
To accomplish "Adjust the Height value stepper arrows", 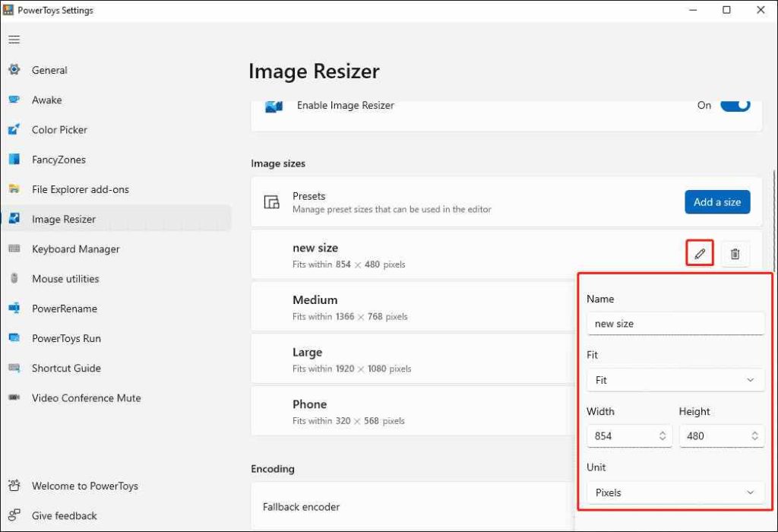I will click(754, 435).
